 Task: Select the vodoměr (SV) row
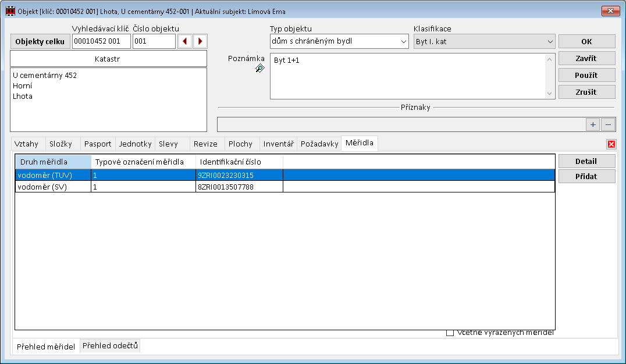(x=52, y=187)
